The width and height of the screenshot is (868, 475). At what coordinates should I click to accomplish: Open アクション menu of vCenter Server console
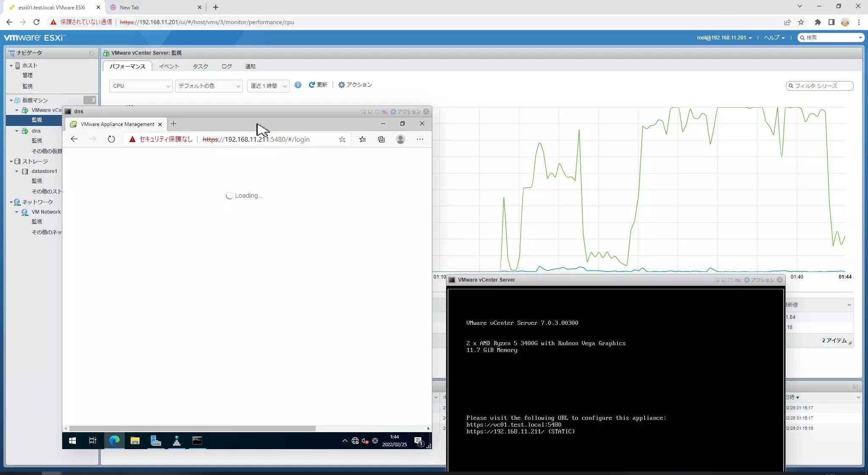pos(759,280)
